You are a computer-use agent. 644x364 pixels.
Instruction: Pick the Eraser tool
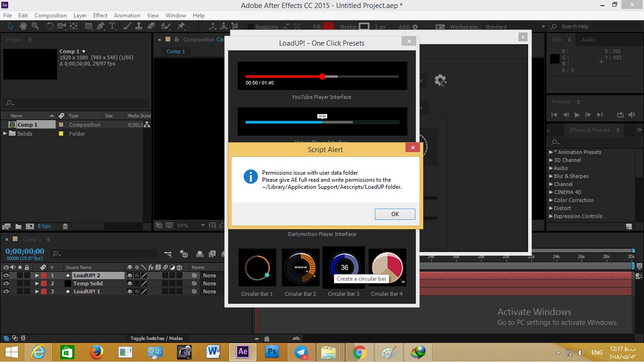click(x=151, y=26)
